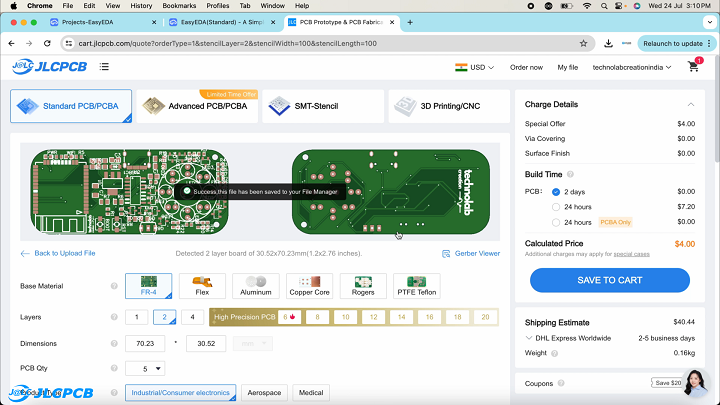Screen dimensions: 720x405
Task: Open macOS Control Center icon
Action: pos(619,6)
